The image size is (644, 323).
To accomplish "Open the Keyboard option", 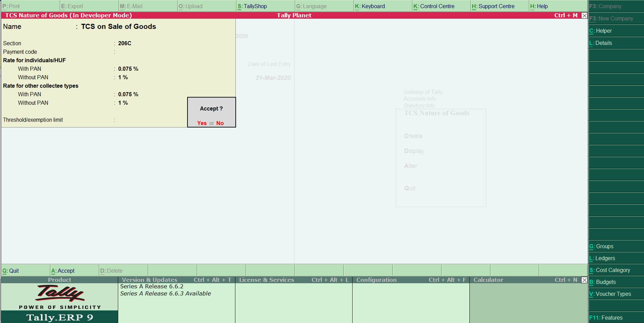I will [383, 6].
